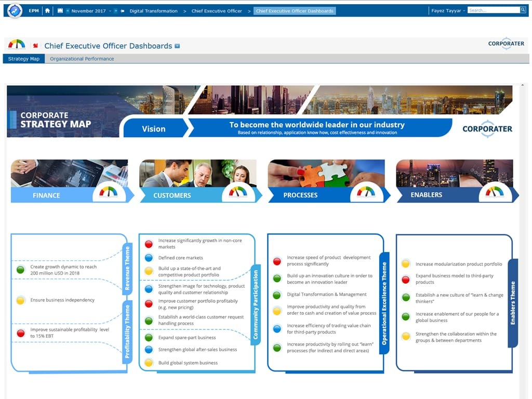
Task: Click the Customers gauge icon
Action: (238, 192)
